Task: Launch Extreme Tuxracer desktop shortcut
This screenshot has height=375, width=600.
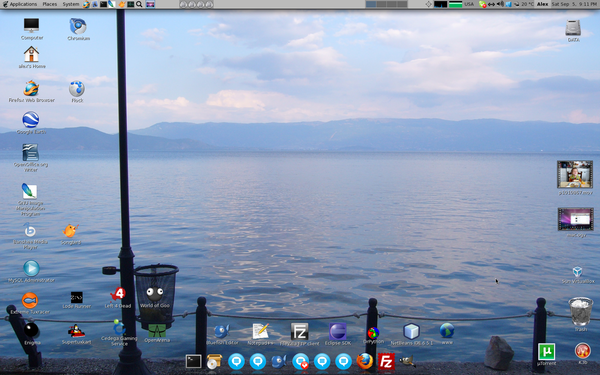Action: pyautogui.click(x=29, y=300)
